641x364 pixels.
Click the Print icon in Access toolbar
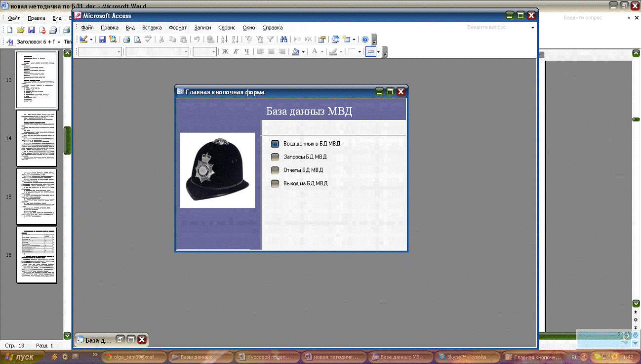coord(126,40)
